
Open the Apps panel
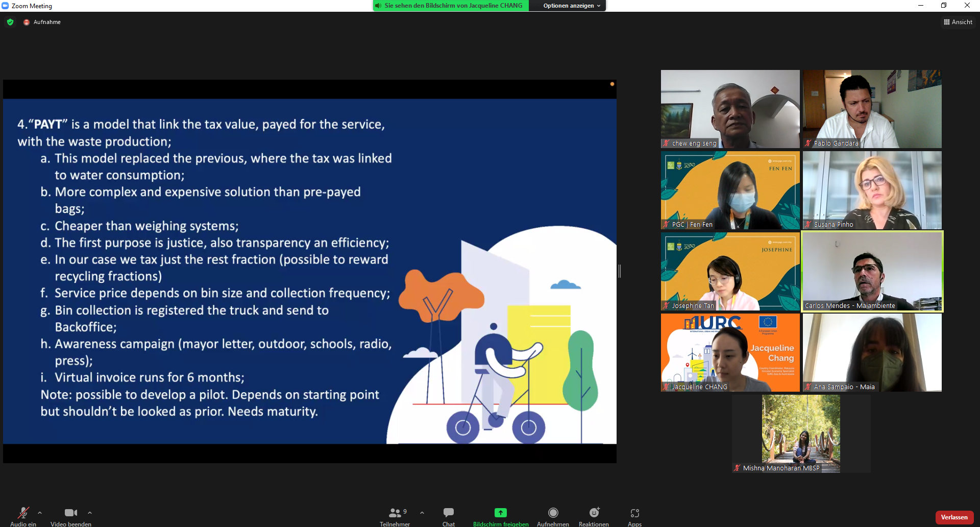[x=634, y=516]
